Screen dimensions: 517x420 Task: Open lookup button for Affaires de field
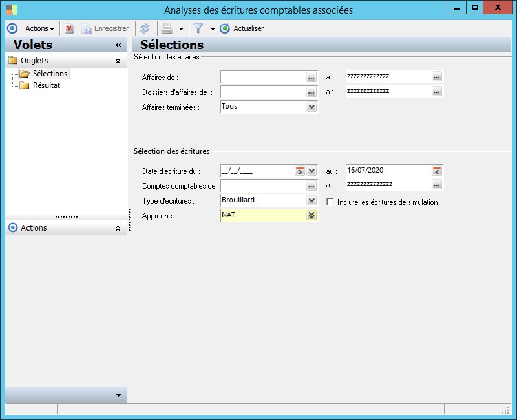tap(311, 78)
